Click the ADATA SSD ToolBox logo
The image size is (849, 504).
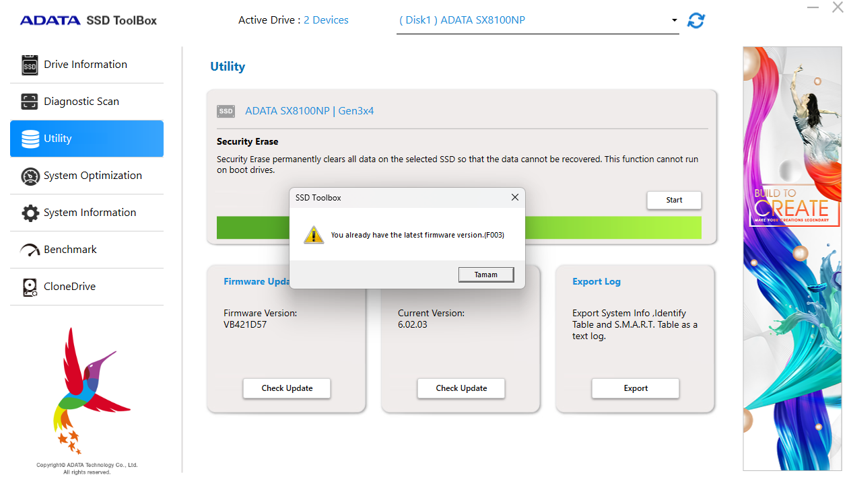point(88,20)
